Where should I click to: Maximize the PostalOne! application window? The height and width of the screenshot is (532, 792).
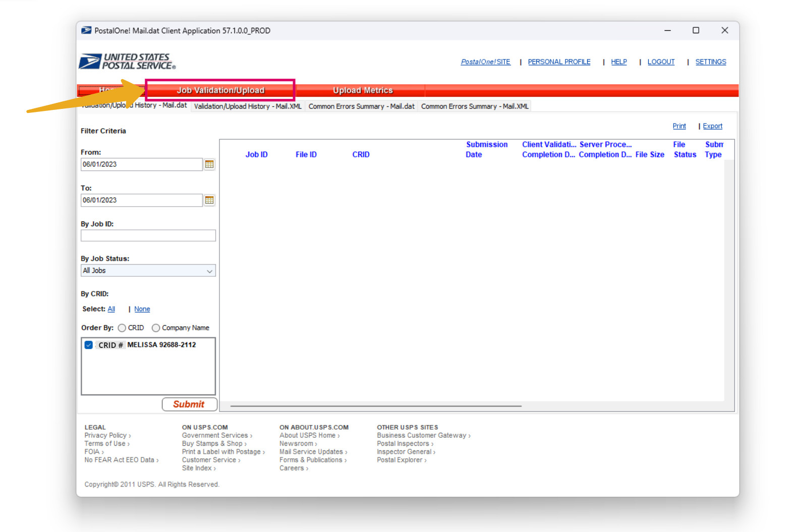tap(696, 31)
